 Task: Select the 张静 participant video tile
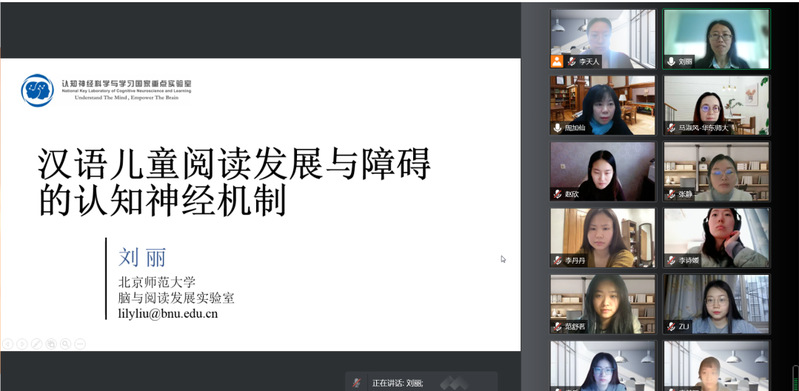point(716,171)
